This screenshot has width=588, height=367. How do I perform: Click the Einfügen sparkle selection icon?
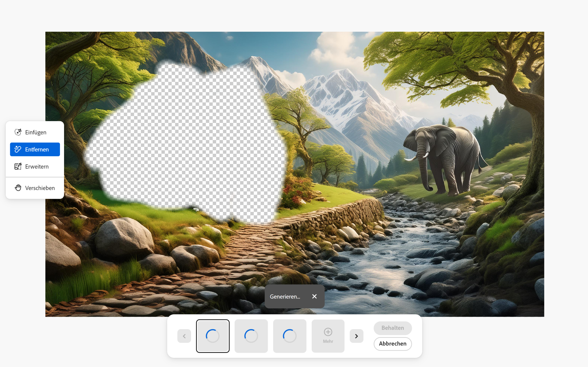tap(18, 132)
